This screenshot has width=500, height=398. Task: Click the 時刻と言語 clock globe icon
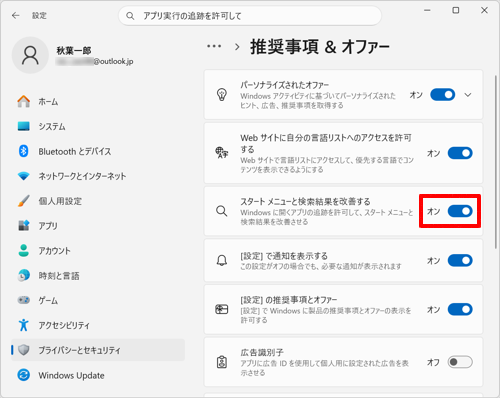coord(24,275)
